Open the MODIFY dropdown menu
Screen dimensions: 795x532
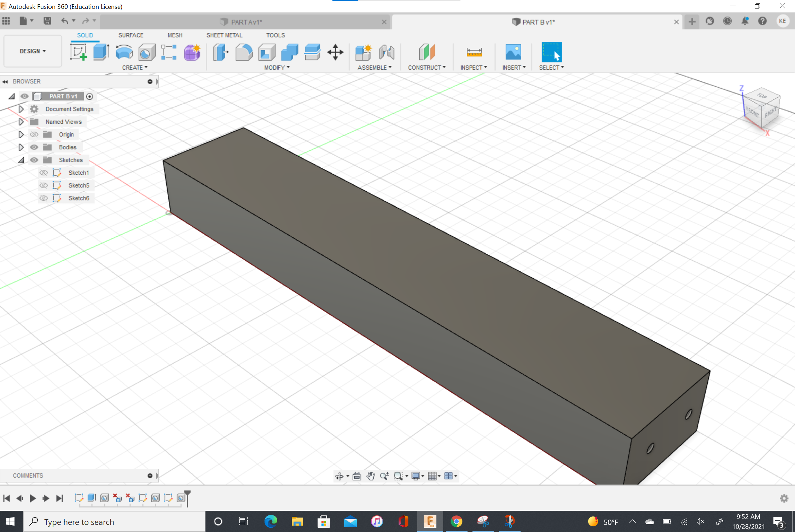point(276,67)
